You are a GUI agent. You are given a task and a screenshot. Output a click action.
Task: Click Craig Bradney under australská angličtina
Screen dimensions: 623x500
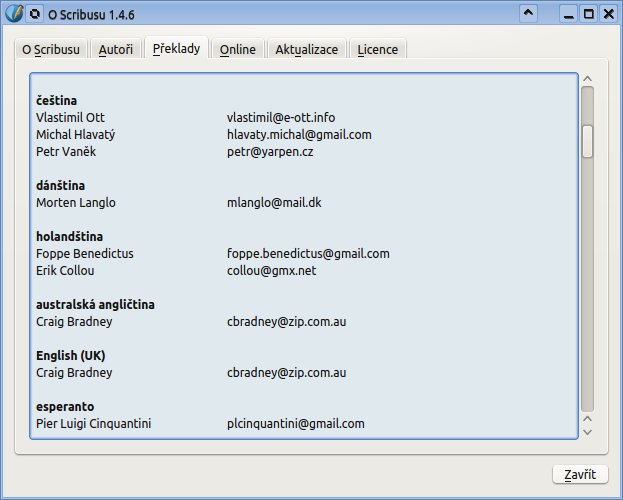[x=74, y=322]
